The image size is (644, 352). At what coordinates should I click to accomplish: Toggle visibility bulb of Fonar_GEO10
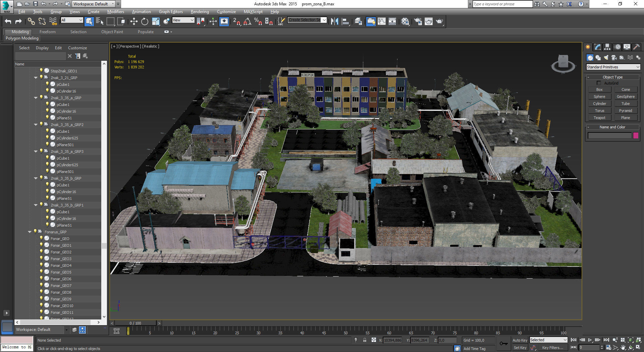click(41, 305)
